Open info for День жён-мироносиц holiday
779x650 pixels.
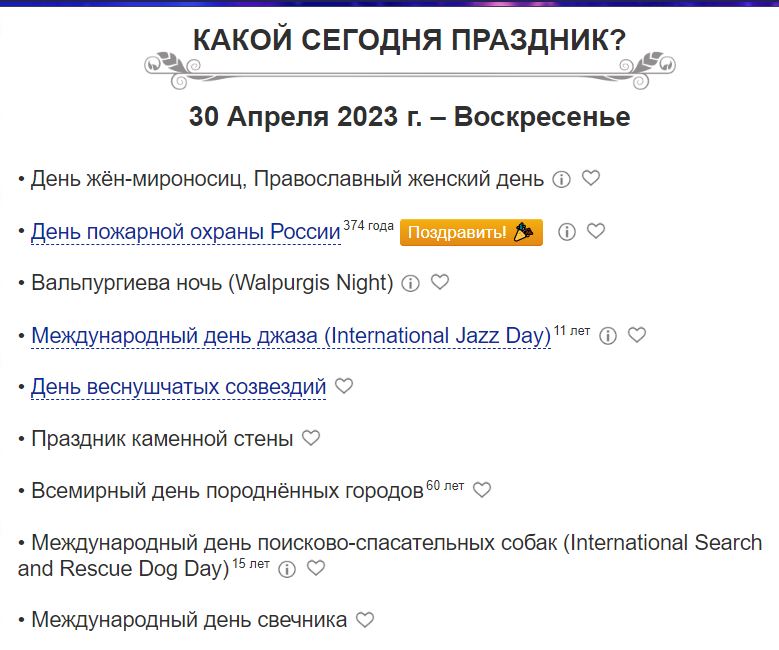point(561,179)
